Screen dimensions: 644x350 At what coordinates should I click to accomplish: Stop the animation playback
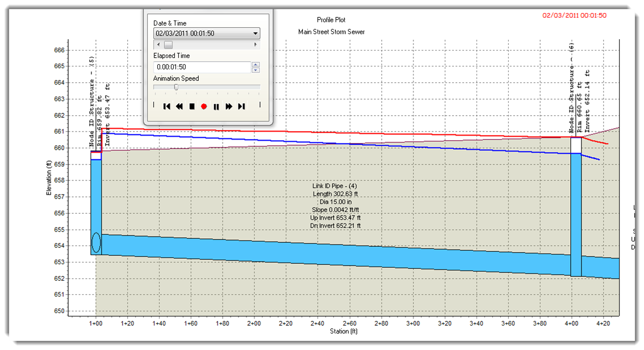click(192, 106)
